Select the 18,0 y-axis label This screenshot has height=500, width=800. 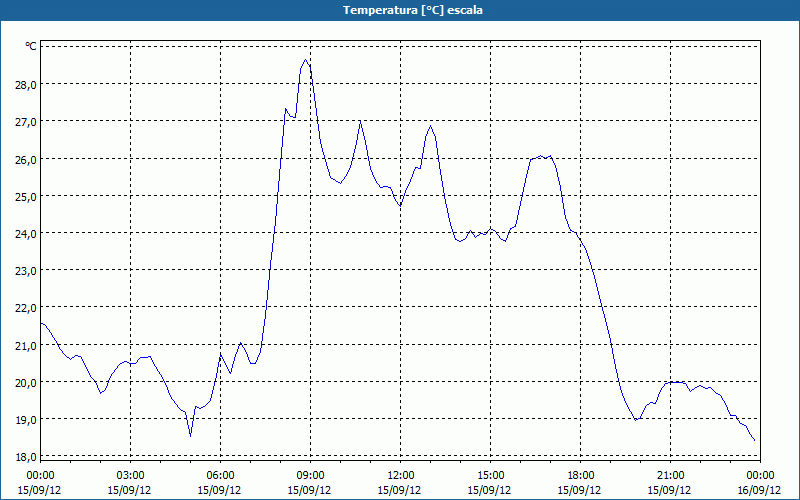(x=26, y=457)
